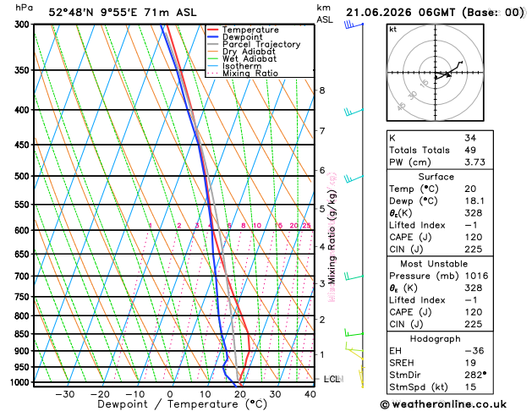Click the Surface section heading

point(436,177)
